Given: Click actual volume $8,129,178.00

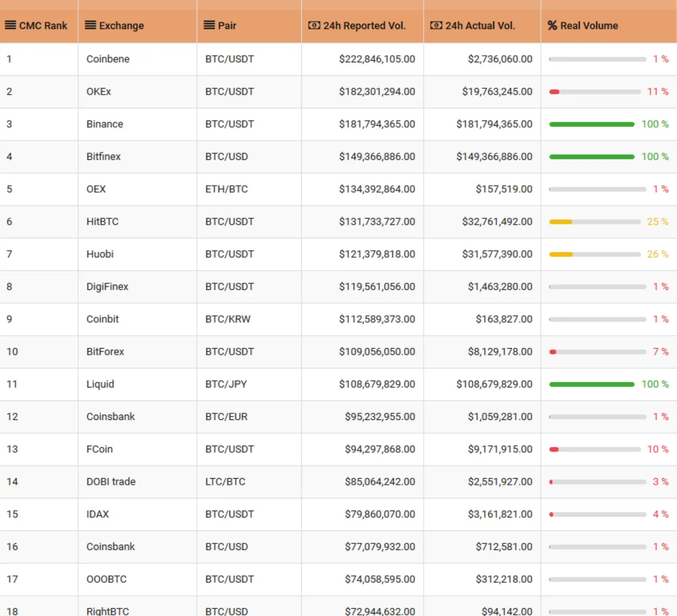Looking at the screenshot, I should [500, 351].
